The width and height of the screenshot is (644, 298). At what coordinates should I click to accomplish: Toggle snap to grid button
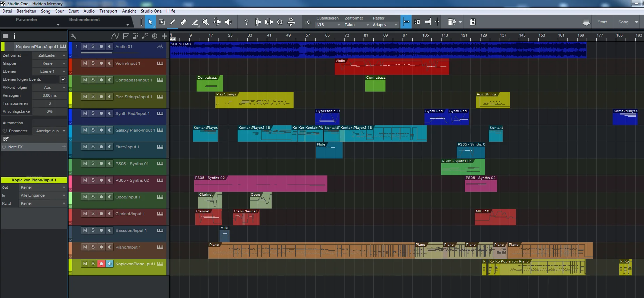(x=406, y=22)
